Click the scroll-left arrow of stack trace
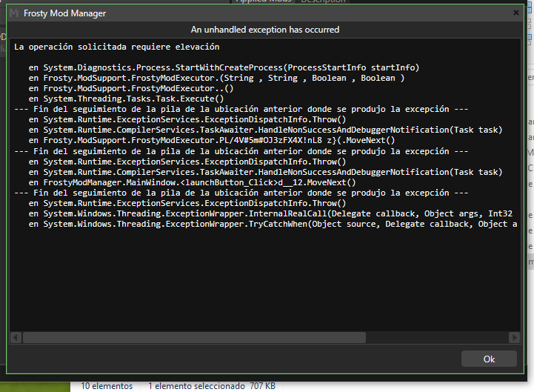Image resolution: width=534 pixels, height=392 pixels. pos(16,337)
